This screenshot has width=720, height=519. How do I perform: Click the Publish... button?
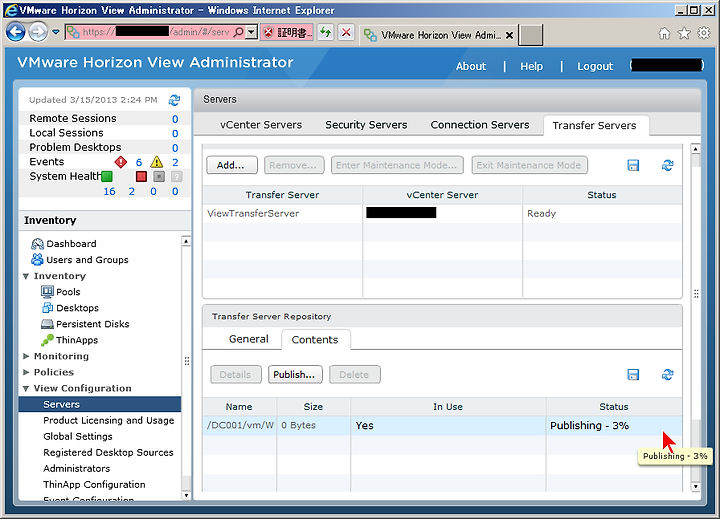point(295,375)
